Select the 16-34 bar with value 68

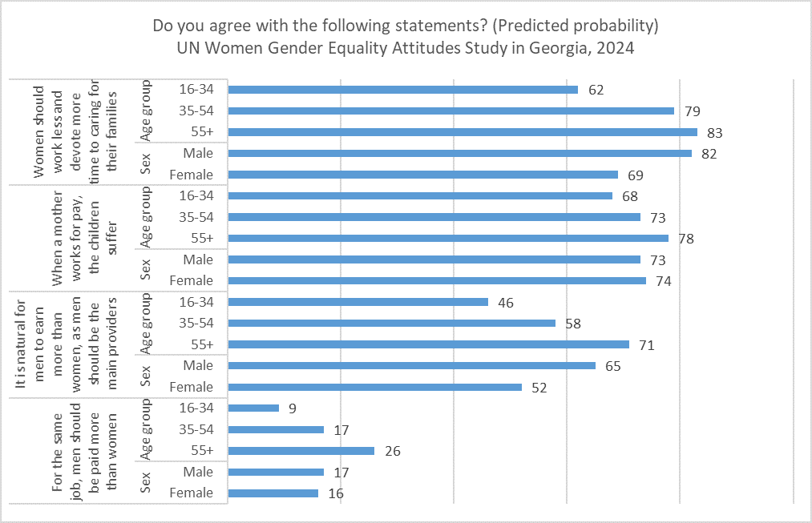click(x=420, y=195)
